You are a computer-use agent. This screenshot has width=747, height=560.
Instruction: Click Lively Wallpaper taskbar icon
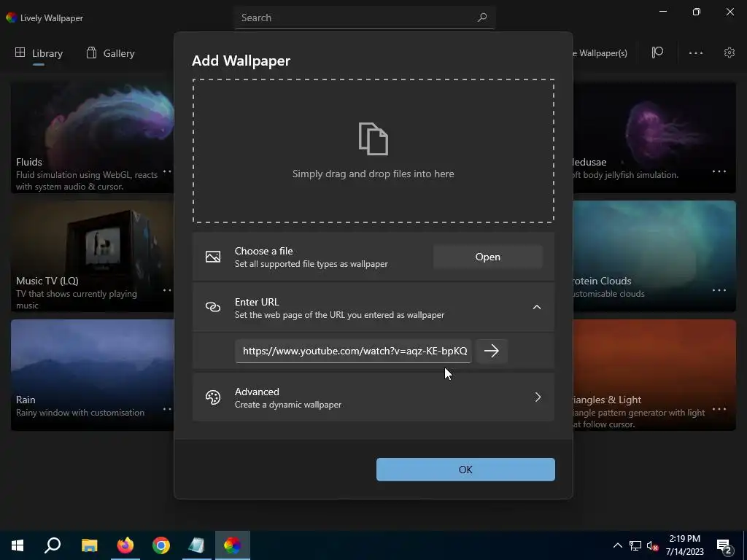coord(233,545)
